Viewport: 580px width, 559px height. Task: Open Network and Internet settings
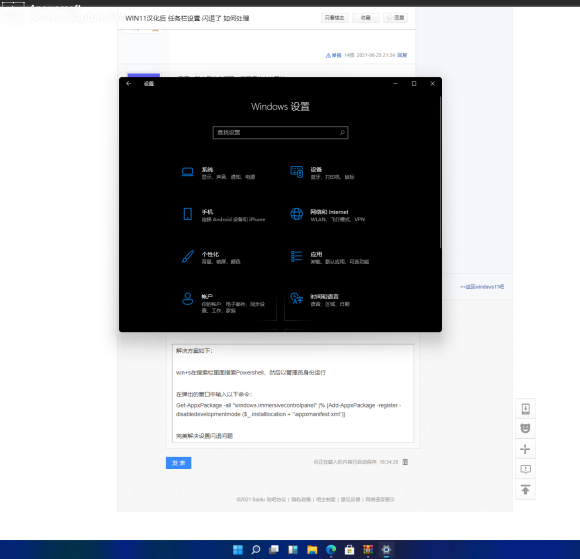(327, 215)
